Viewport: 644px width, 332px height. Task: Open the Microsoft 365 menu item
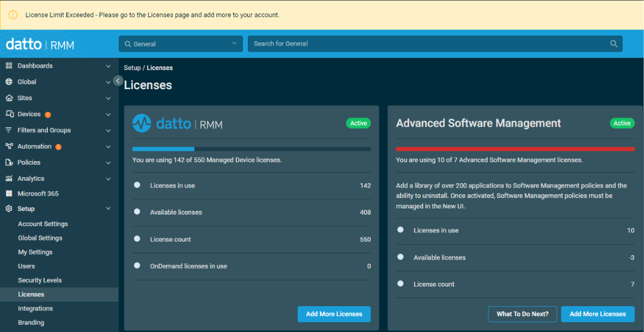click(x=38, y=194)
